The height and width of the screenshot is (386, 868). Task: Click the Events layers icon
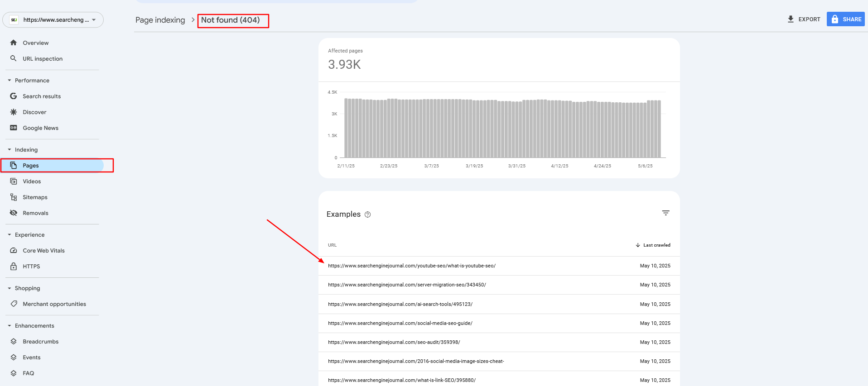click(x=14, y=357)
